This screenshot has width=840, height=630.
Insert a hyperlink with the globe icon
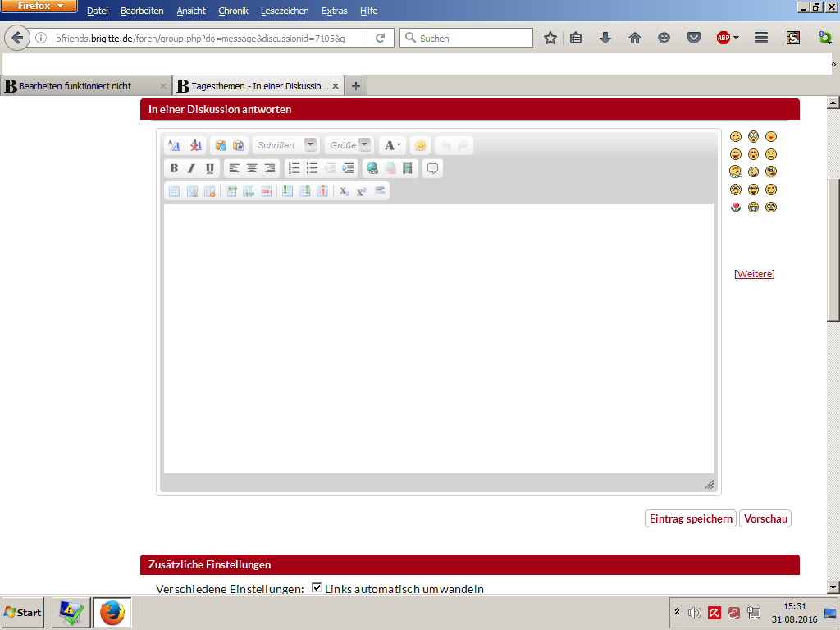point(372,168)
